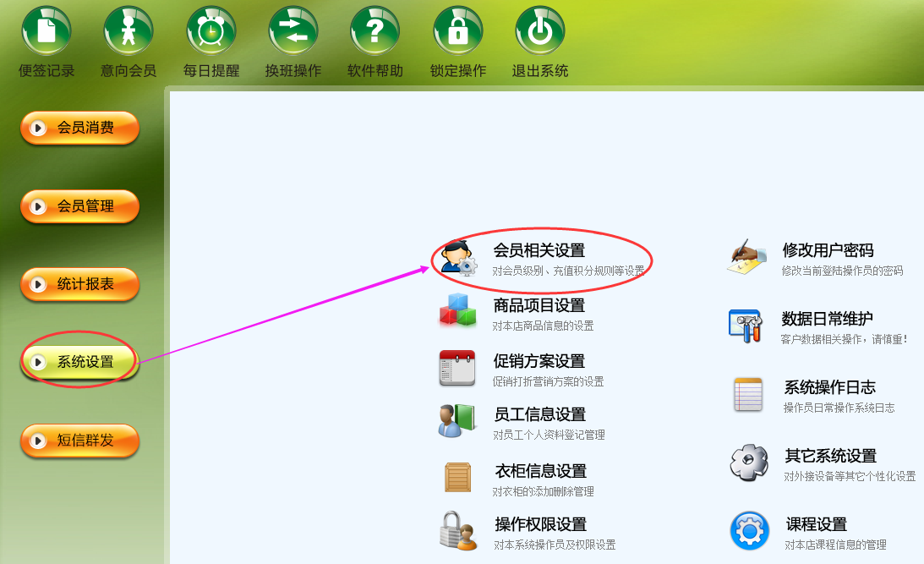Open the 便签记录 notes icon
Screen dimensions: 924x564
(46, 30)
